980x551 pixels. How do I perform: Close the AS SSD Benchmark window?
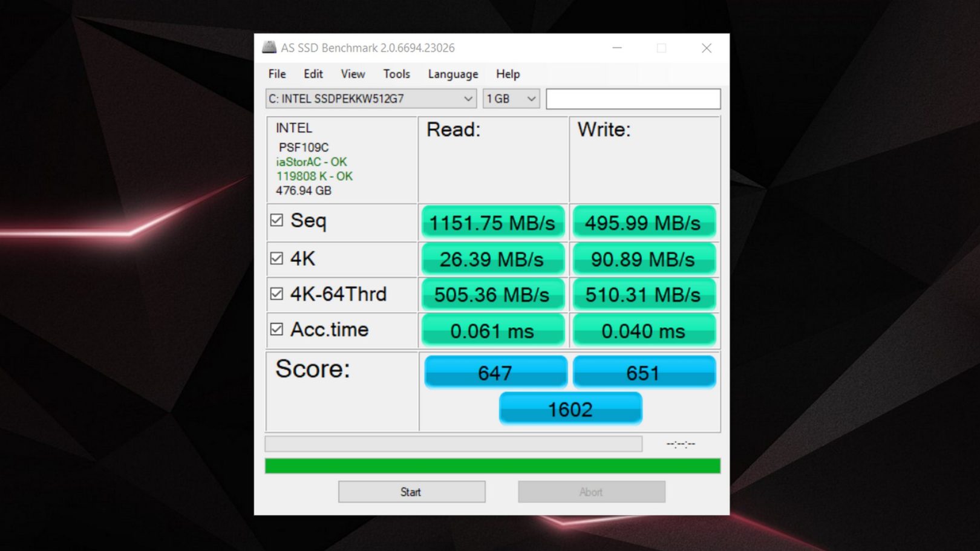[706, 48]
